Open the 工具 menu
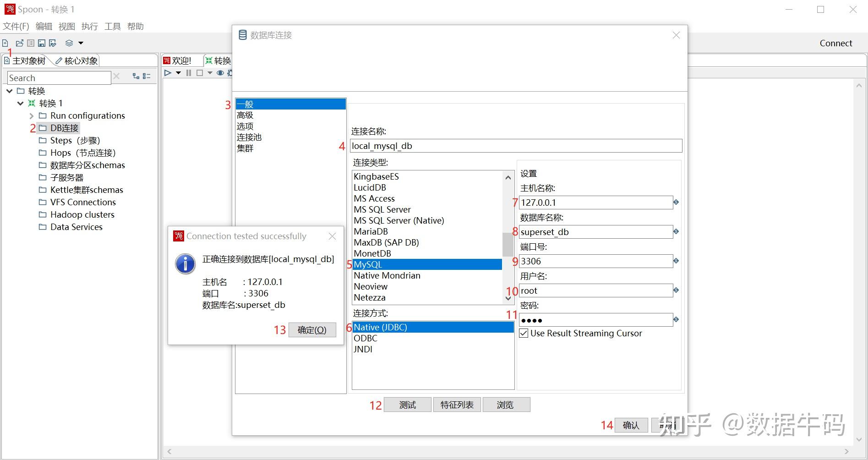This screenshot has width=868, height=460. [113, 26]
